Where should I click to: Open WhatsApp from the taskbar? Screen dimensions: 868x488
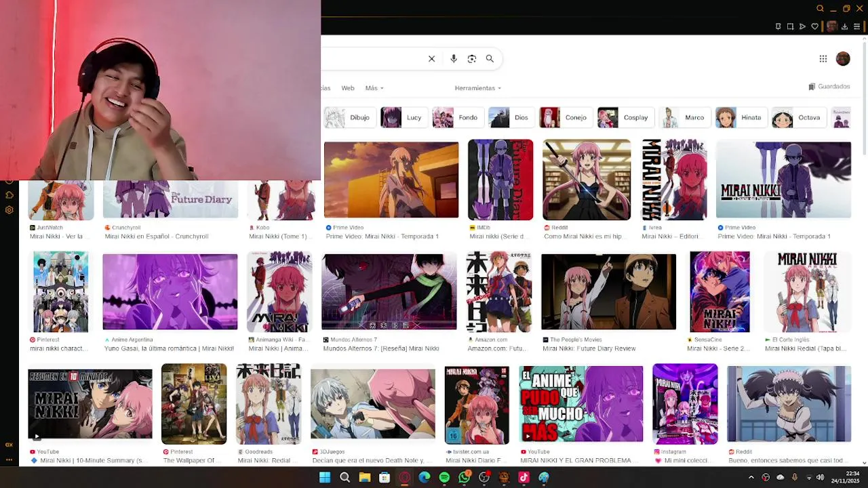click(465, 477)
